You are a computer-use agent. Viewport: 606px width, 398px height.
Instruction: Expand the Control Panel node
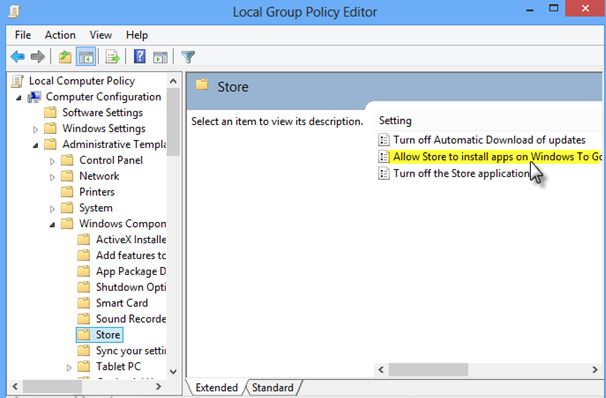point(52,162)
